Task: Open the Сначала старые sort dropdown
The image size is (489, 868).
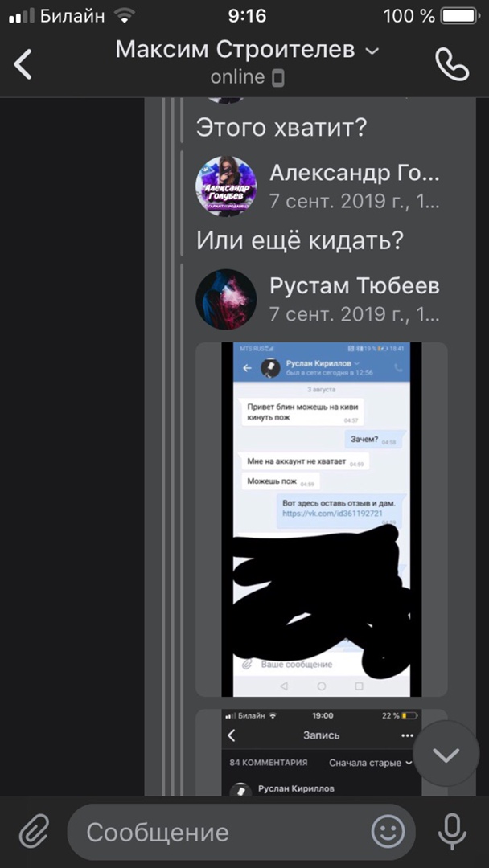Action: point(371,762)
